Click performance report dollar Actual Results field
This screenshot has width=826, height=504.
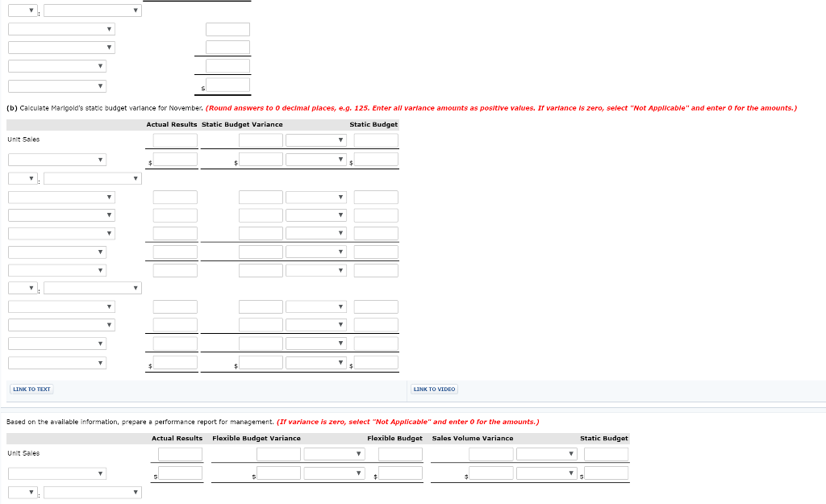click(180, 473)
